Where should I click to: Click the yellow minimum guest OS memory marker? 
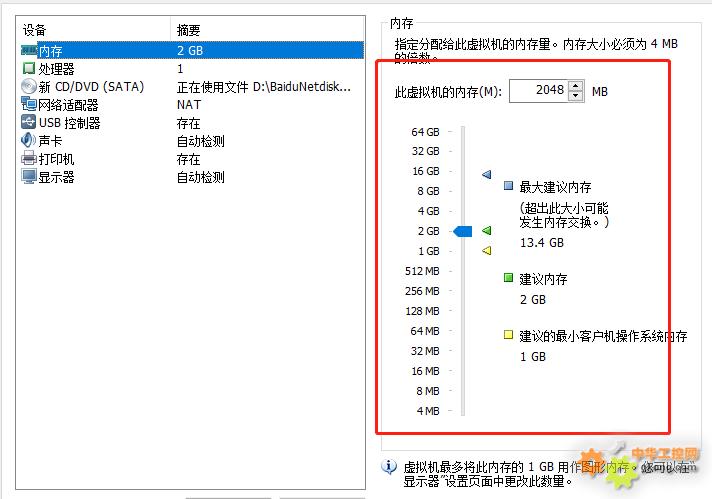(x=487, y=250)
